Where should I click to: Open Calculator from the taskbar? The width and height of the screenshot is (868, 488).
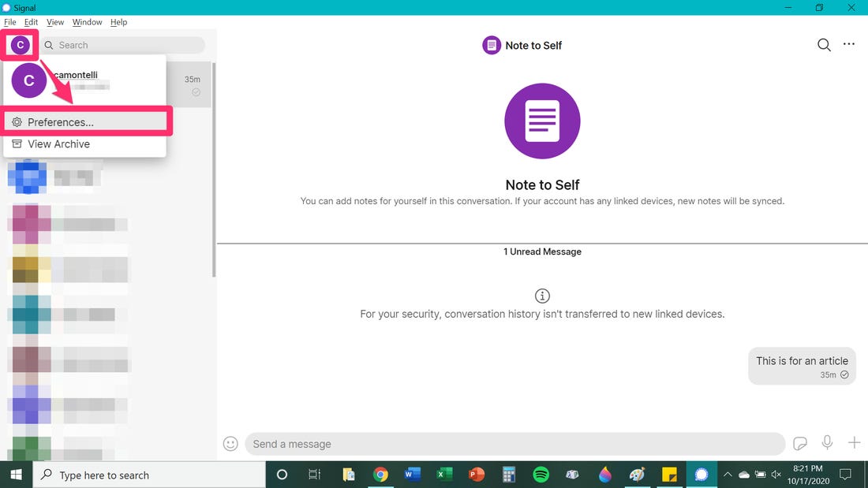[509, 475]
